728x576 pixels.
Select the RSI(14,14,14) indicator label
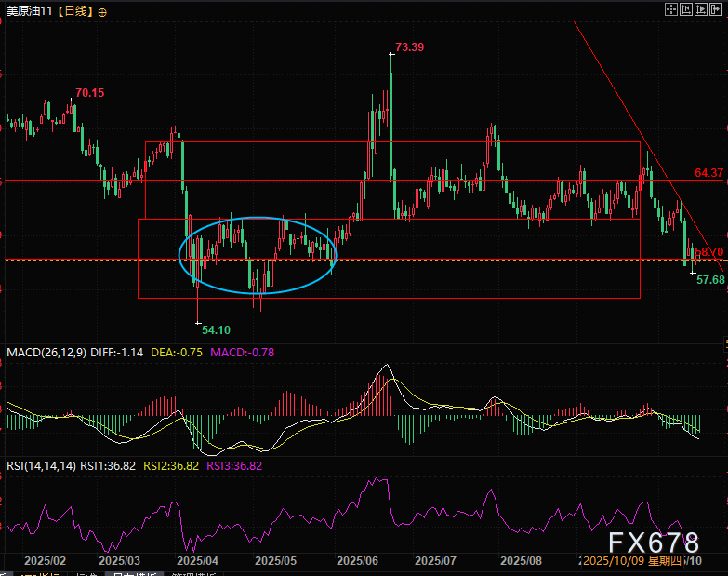pyautogui.click(x=40, y=466)
